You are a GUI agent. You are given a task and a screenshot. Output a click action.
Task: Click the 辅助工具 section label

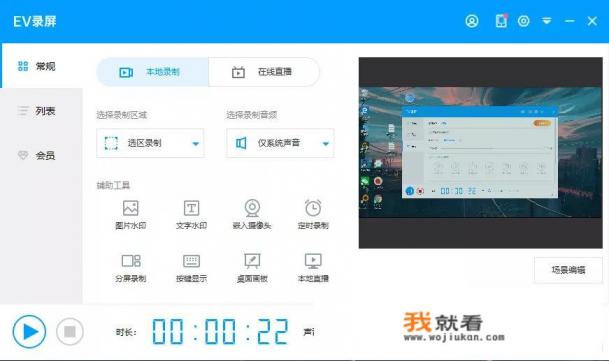(113, 185)
